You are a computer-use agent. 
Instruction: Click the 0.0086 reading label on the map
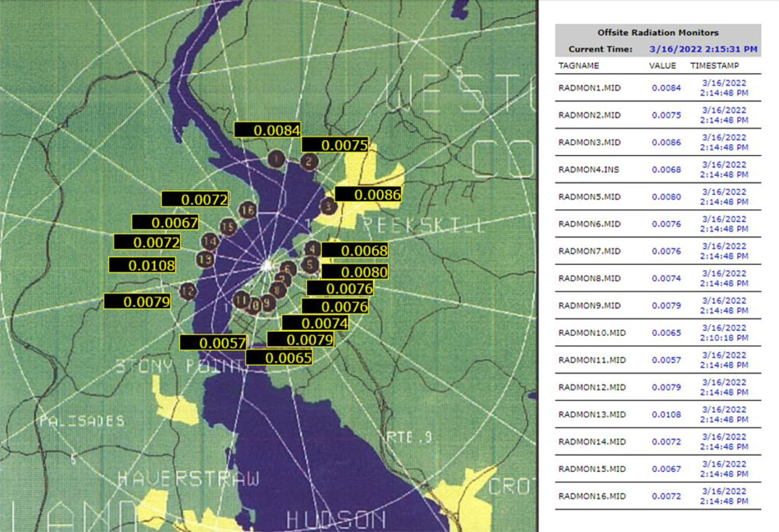click(x=368, y=195)
